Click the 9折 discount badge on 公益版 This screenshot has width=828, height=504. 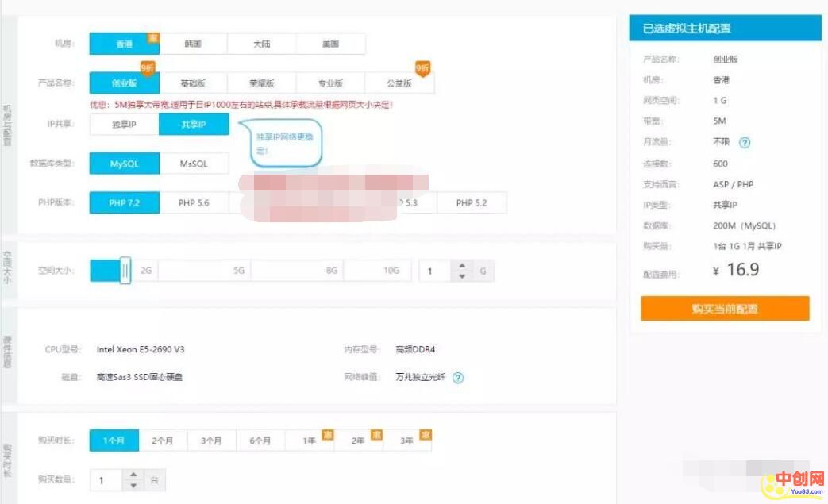(x=422, y=69)
